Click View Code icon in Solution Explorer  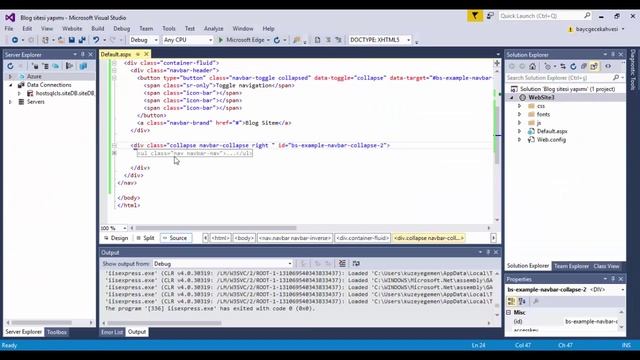click(x=608, y=67)
